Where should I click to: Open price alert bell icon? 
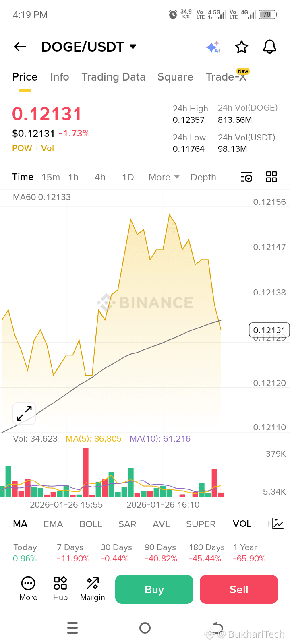tap(269, 47)
